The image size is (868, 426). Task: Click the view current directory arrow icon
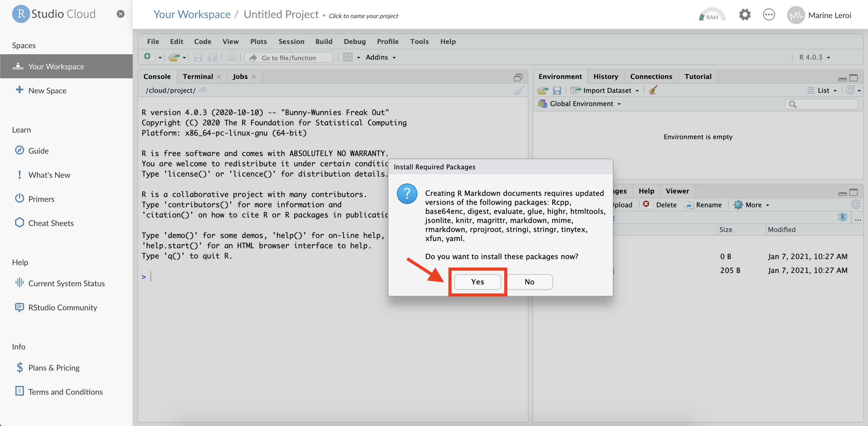point(202,90)
